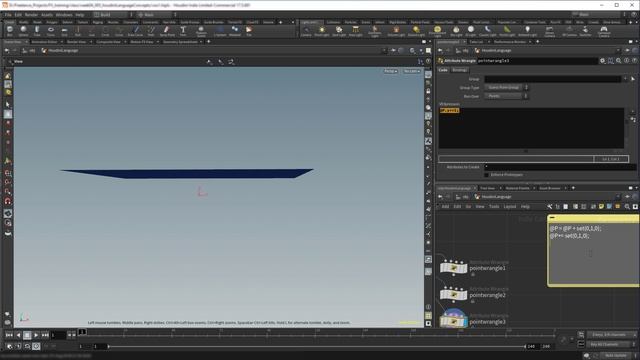This screenshot has height=360, width=640.
Task: Add a Caustic Light from shelf
Action: click(487, 31)
